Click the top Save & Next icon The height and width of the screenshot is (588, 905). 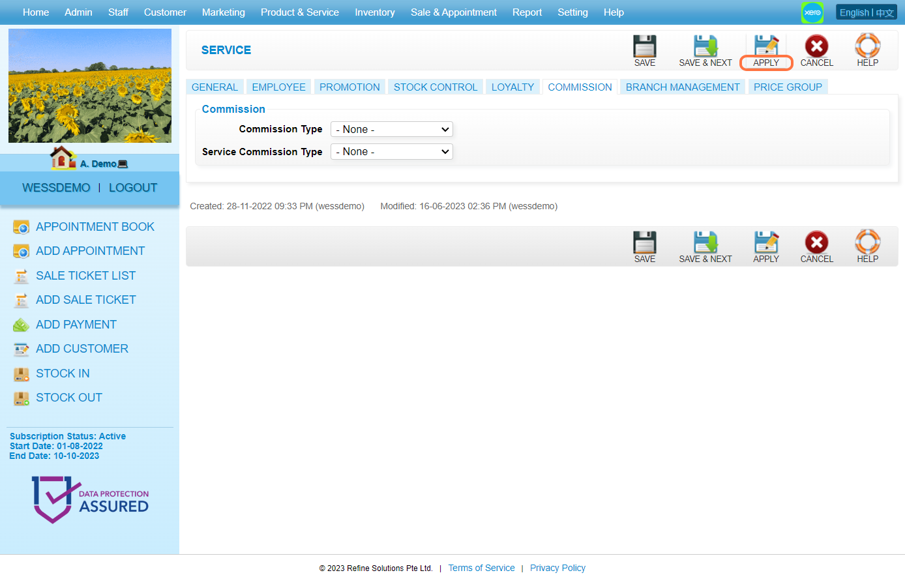point(705,46)
